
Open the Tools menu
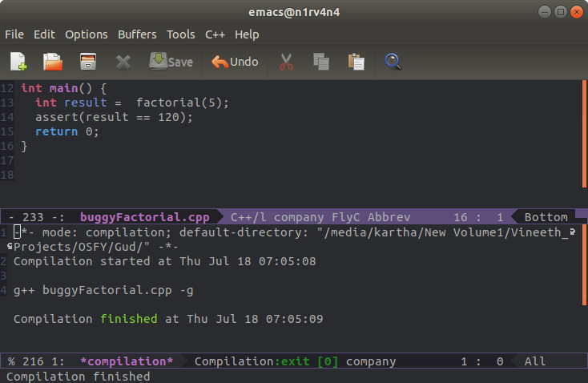(x=181, y=34)
